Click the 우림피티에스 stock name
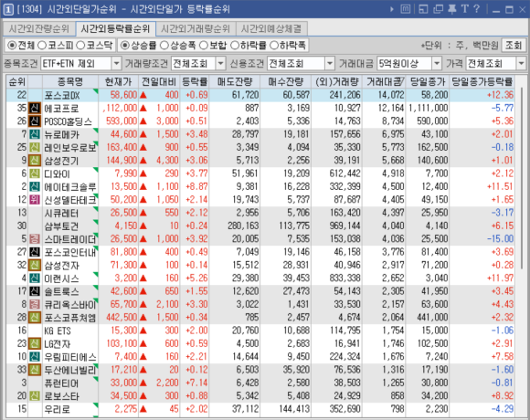The image size is (530, 420). point(70,357)
